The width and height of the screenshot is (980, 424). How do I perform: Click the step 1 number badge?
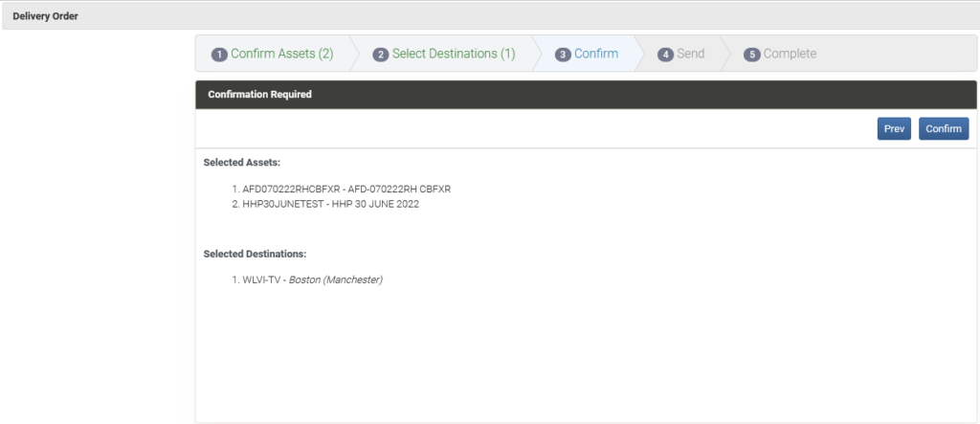point(219,55)
